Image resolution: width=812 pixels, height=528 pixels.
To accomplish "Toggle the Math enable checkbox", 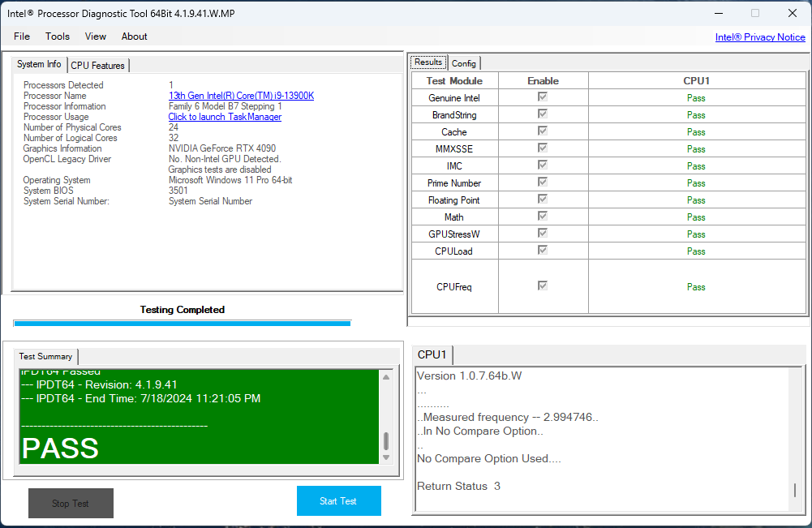I will [543, 217].
